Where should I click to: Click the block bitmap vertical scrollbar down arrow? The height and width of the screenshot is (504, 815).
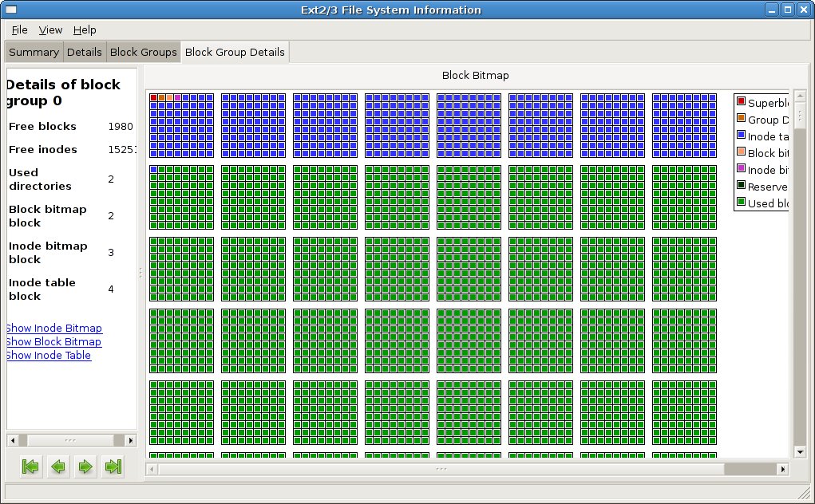801,452
